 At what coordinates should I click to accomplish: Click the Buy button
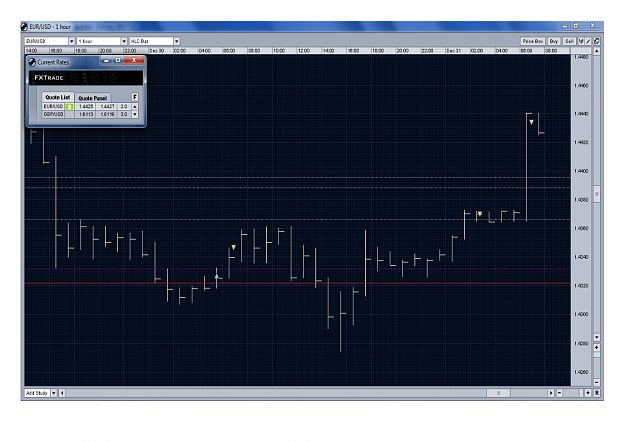554,41
